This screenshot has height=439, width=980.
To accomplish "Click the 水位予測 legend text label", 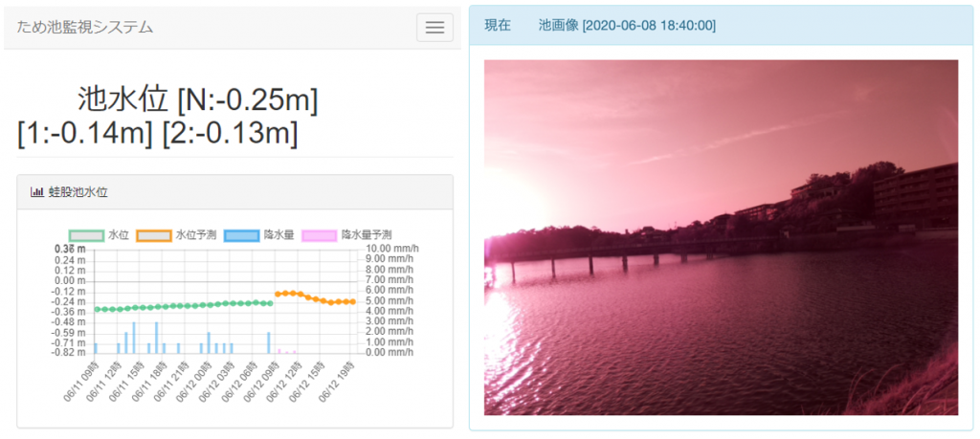I will tap(195, 235).
